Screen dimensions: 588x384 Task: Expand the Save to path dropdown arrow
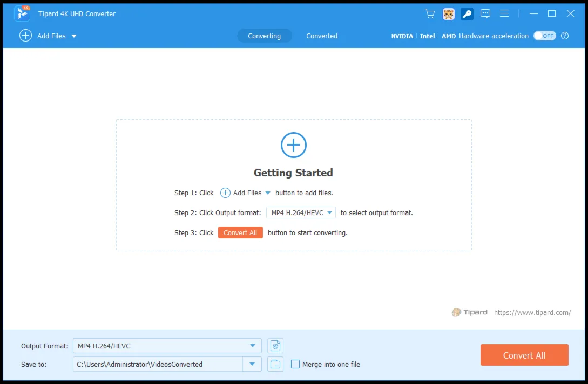click(252, 364)
